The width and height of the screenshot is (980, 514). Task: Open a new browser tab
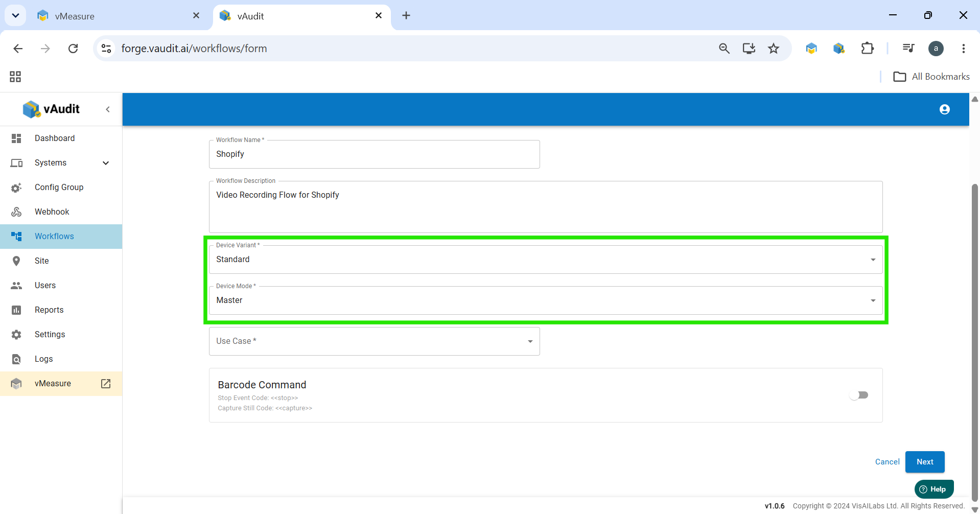pos(406,16)
